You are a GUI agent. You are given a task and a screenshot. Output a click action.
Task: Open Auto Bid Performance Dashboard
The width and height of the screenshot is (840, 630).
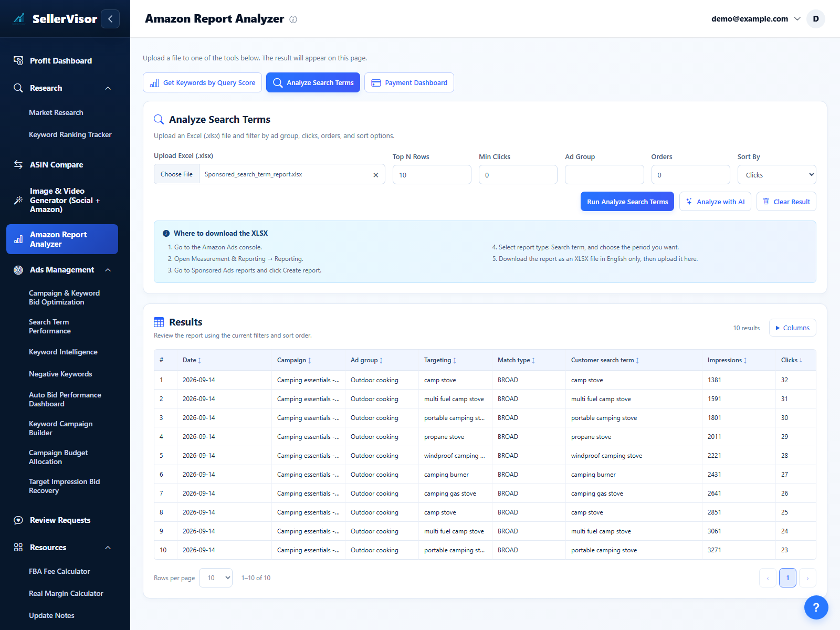click(65, 400)
